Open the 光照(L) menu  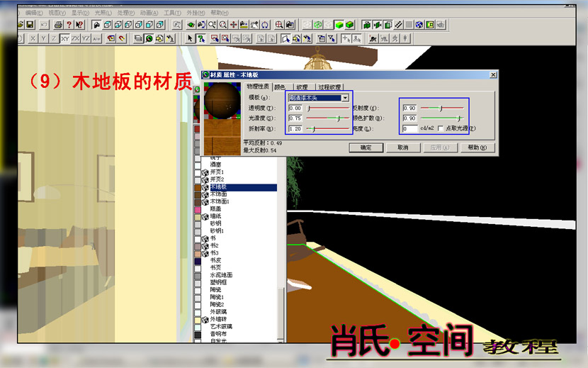coord(103,13)
